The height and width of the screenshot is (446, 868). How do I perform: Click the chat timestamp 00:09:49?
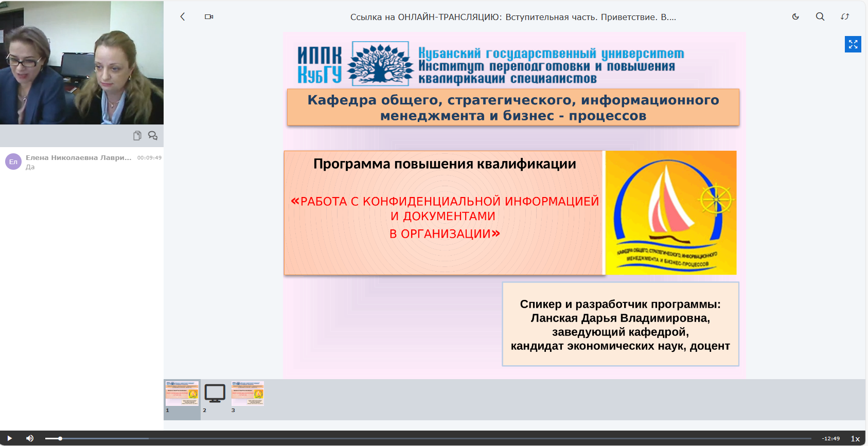(x=149, y=158)
